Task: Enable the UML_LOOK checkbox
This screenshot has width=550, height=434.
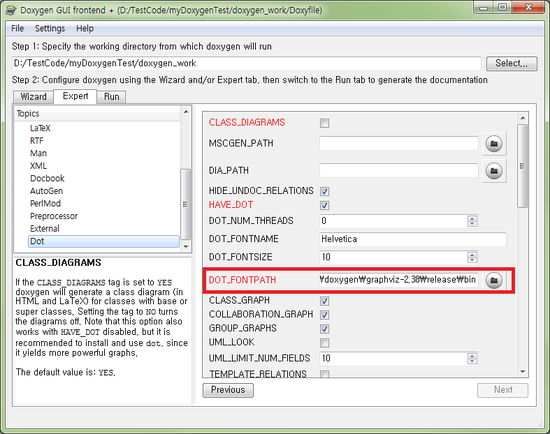Action: [x=324, y=342]
